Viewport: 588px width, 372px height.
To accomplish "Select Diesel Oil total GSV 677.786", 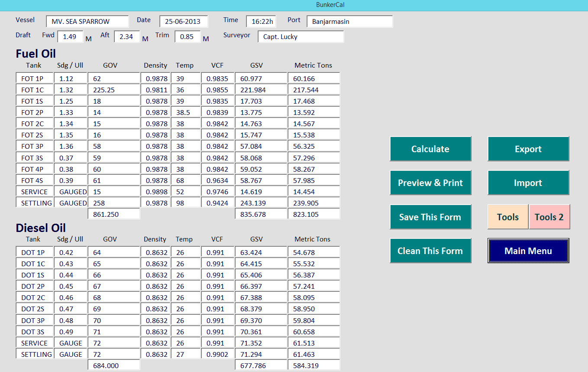I will (x=261, y=365).
